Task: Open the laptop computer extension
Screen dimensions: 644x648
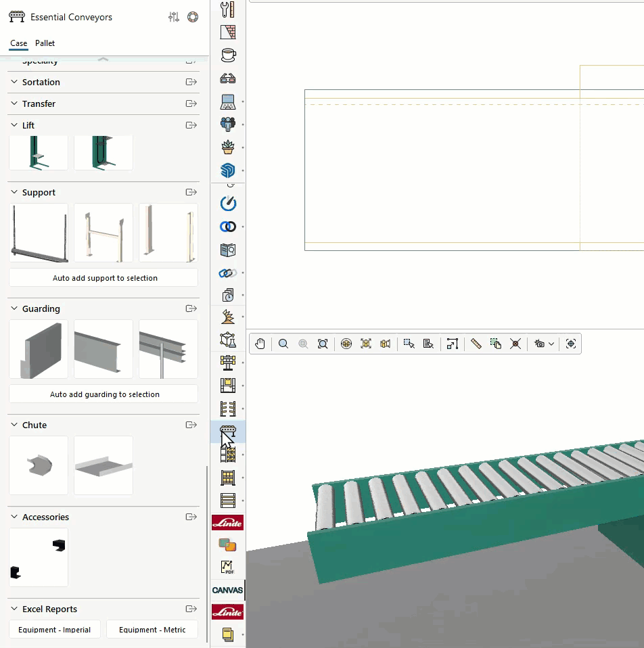Action: (x=228, y=101)
